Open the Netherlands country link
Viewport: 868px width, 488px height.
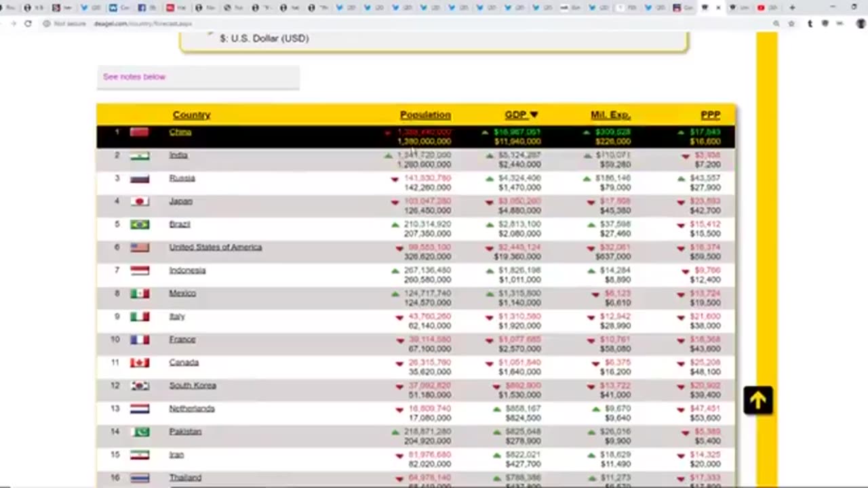[192, 409]
